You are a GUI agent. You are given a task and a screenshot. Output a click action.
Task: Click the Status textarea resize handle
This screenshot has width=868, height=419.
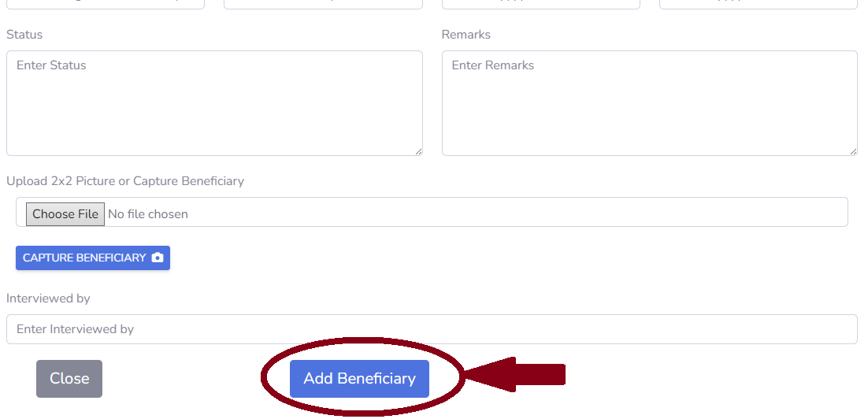tap(418, 152)
